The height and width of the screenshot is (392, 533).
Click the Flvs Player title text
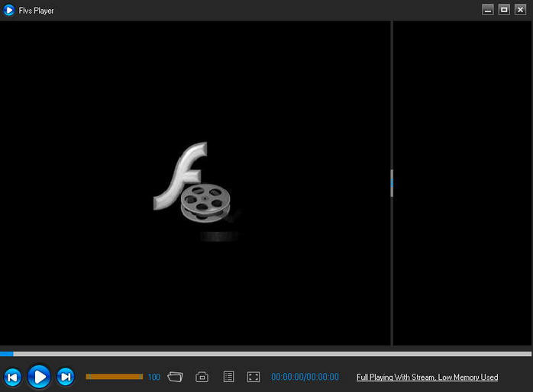click(36, 11)
